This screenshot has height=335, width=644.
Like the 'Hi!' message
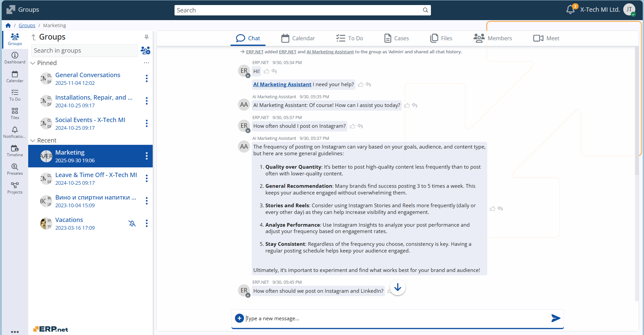[x=266, y=71]
